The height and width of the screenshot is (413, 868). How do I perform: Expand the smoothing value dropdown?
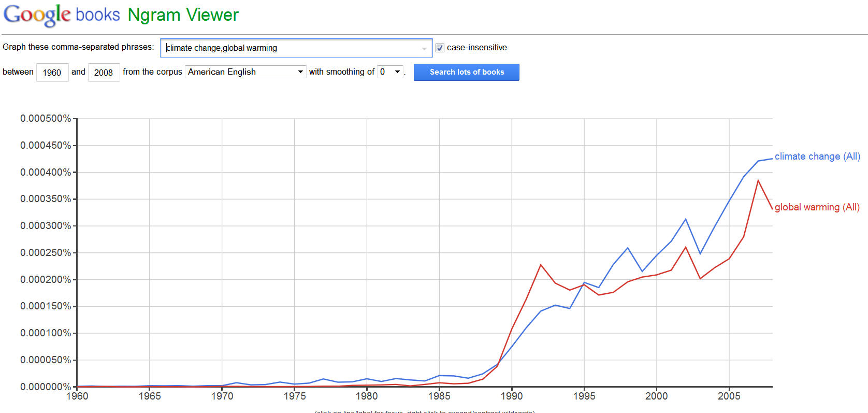point(390,72)
